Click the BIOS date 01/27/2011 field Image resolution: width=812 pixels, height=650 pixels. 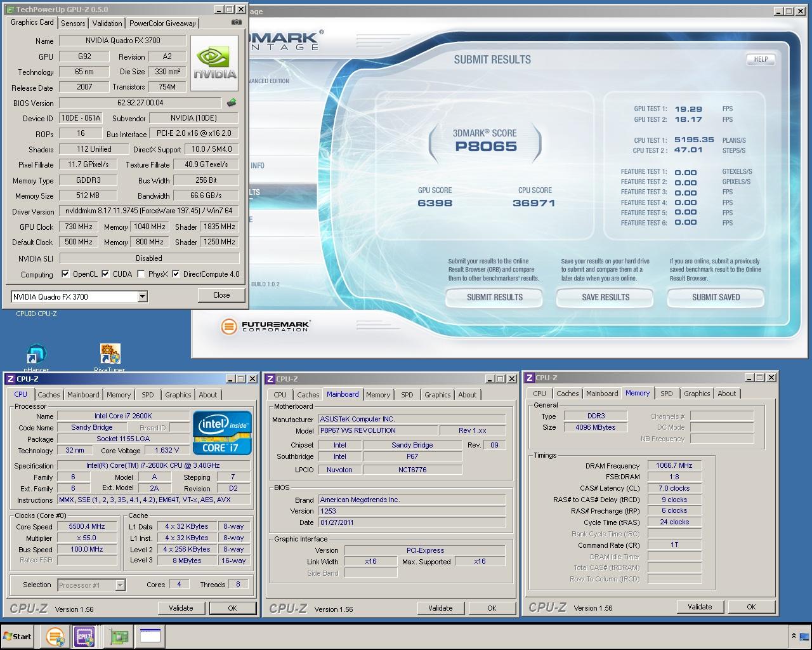[412, 522]
